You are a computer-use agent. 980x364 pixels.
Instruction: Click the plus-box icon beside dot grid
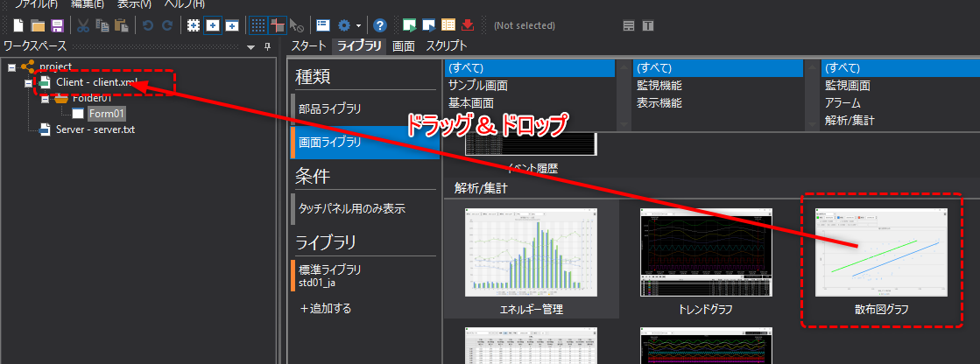click(x=232, y=25)
